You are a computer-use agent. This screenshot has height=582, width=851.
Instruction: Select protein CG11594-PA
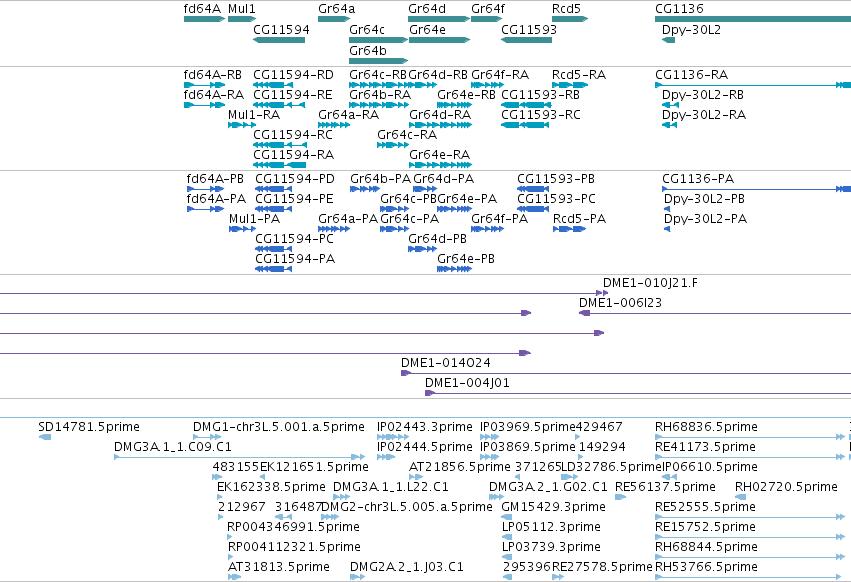[274, 269]
